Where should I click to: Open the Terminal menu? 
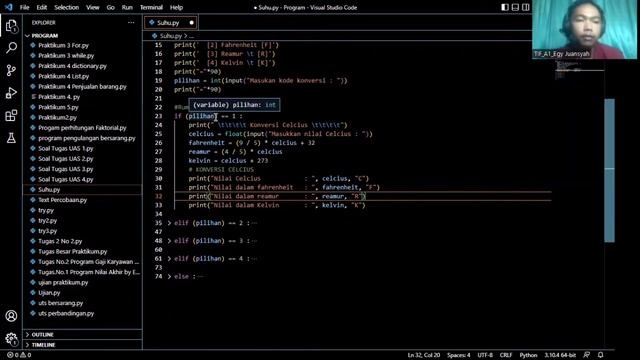pyautogui.click(x=151, y=7)
